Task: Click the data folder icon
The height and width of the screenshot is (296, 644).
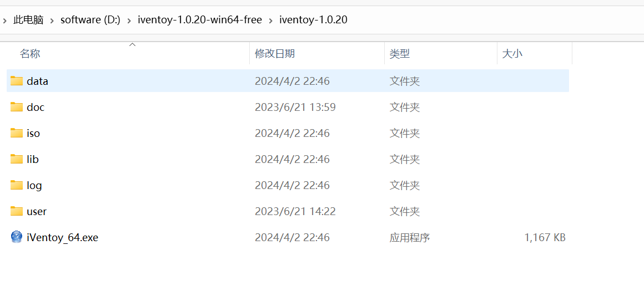Action: 17,81
